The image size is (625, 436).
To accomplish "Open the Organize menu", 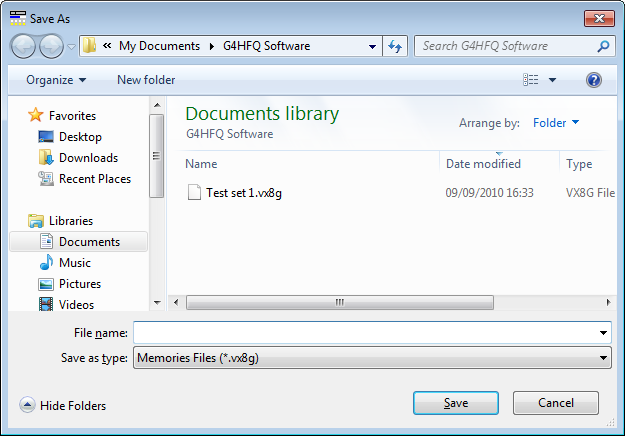I will 56,80.
